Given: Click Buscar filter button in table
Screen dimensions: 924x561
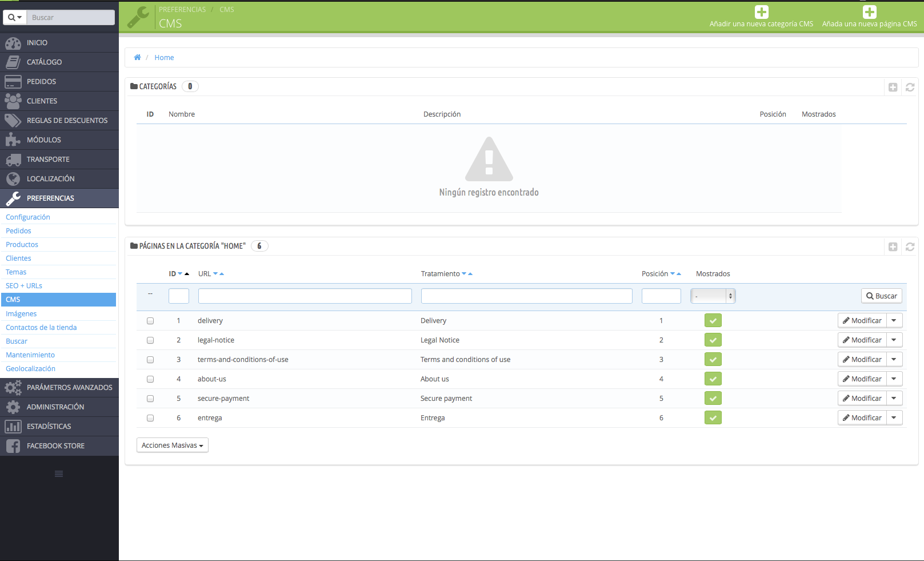Looking at the screenshot, I should [881, 296].
